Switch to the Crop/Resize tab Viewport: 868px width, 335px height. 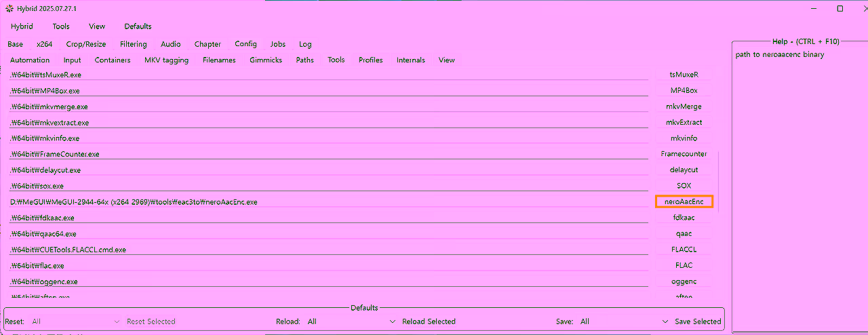pyautogui.click(x=86, y=44)
